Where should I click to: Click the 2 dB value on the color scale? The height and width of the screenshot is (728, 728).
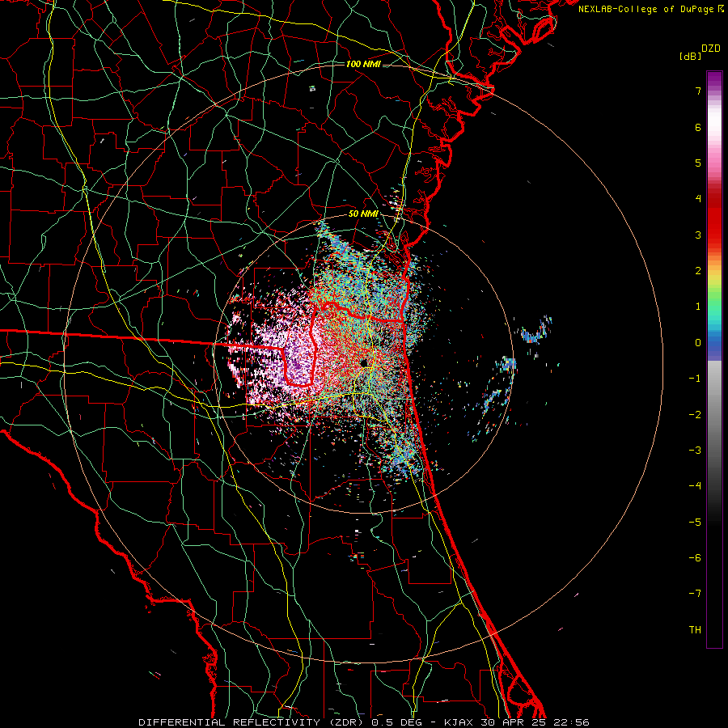click(698, 271)
